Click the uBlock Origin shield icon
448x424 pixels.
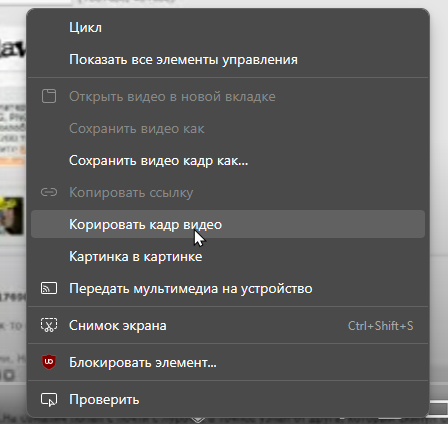(49, 362)
